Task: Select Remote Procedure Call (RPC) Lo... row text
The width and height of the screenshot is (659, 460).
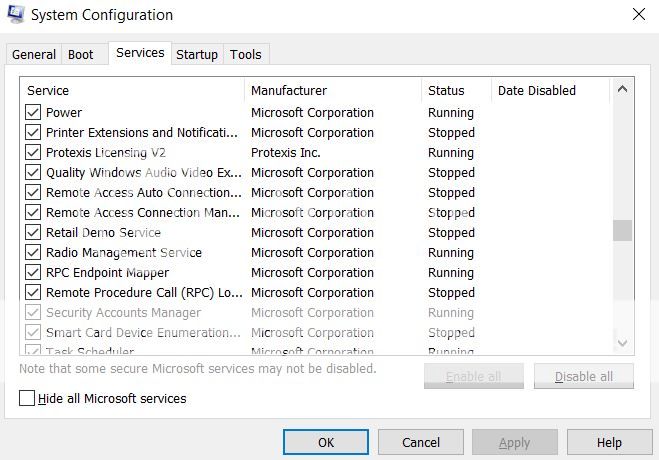Action: point(144,292)
